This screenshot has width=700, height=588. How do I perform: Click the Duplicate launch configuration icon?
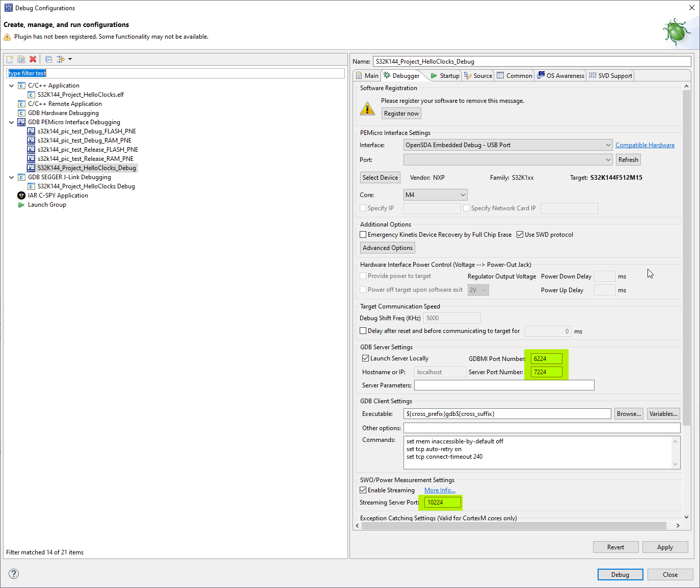tap(21, 59)
